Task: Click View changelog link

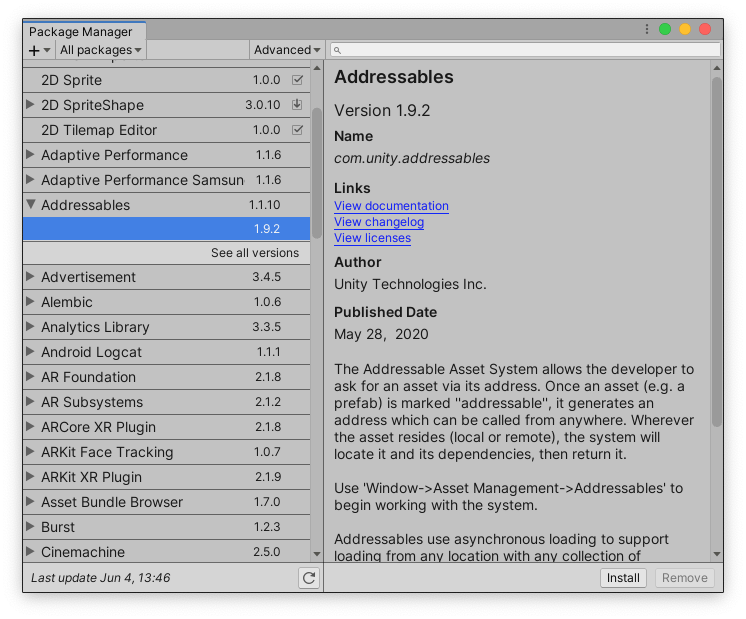Action: tap(379, 222)
